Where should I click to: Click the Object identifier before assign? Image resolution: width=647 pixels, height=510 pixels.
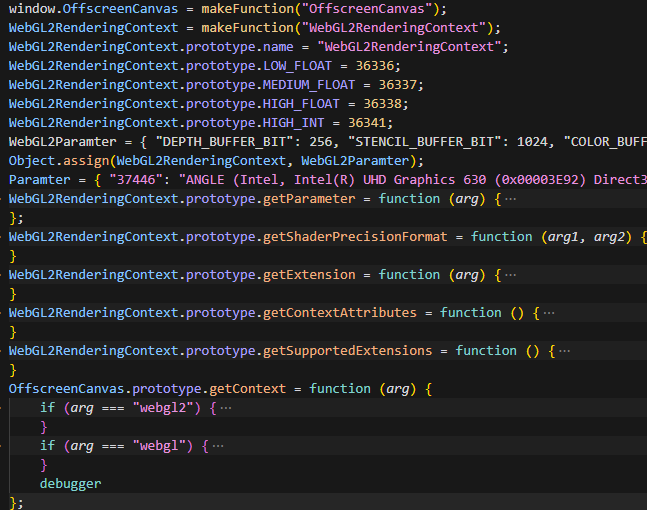coord(32,161)
